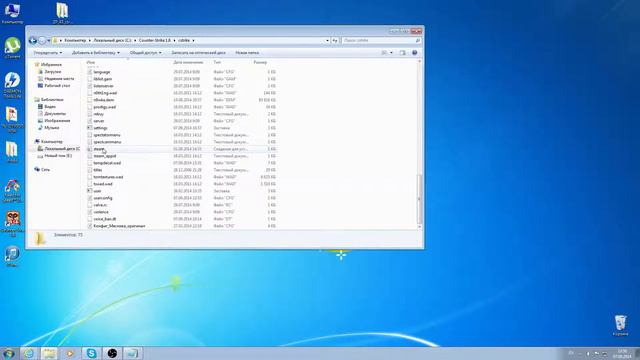Viewport: 640px width, 360px height.
Task: Click the Explorer forward arrow button
Action: (42, 40)
